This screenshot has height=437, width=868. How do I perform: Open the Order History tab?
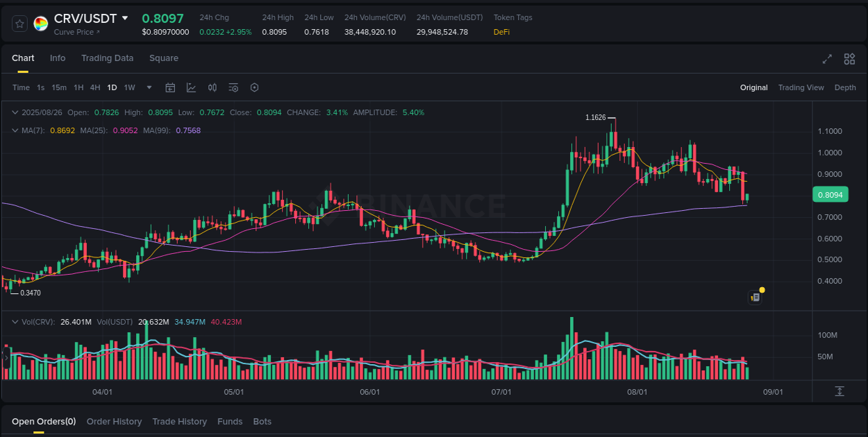point(114,421)
